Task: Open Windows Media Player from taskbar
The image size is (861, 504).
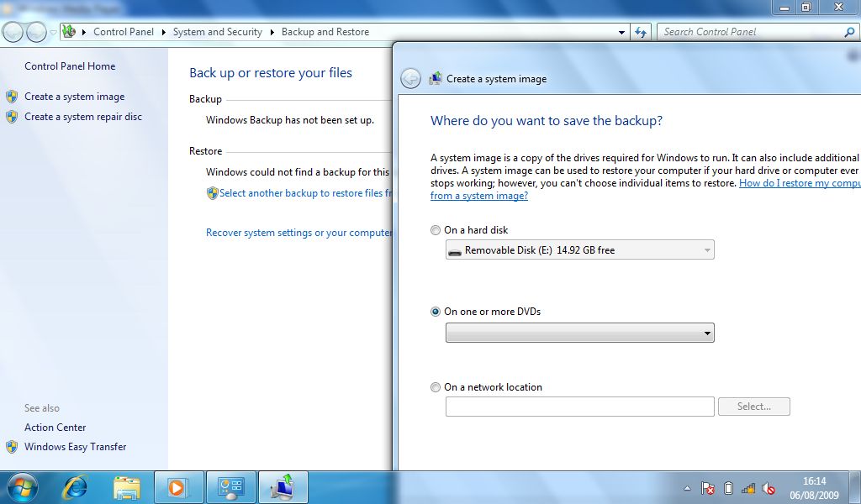Action: [x=179, y=487]
